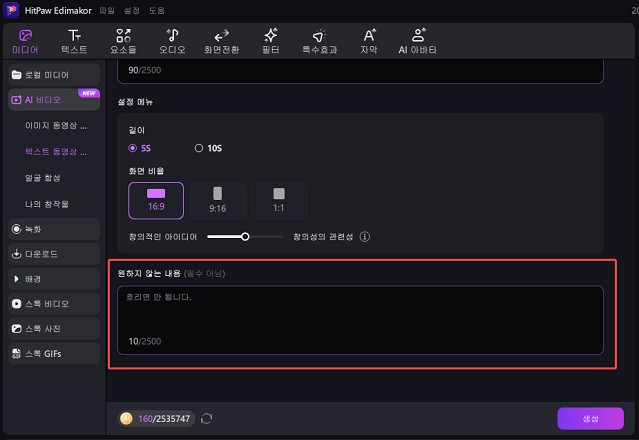The image size is (639, 440).
Task: Click the prompt field showing 90/2500
Action: coord(360,72)
